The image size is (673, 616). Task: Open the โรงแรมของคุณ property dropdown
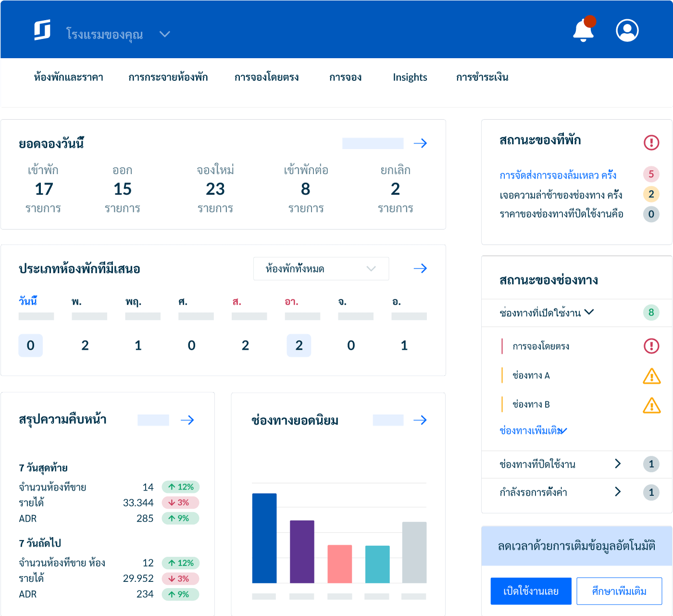pyautogui.click(x=165, y=34)
